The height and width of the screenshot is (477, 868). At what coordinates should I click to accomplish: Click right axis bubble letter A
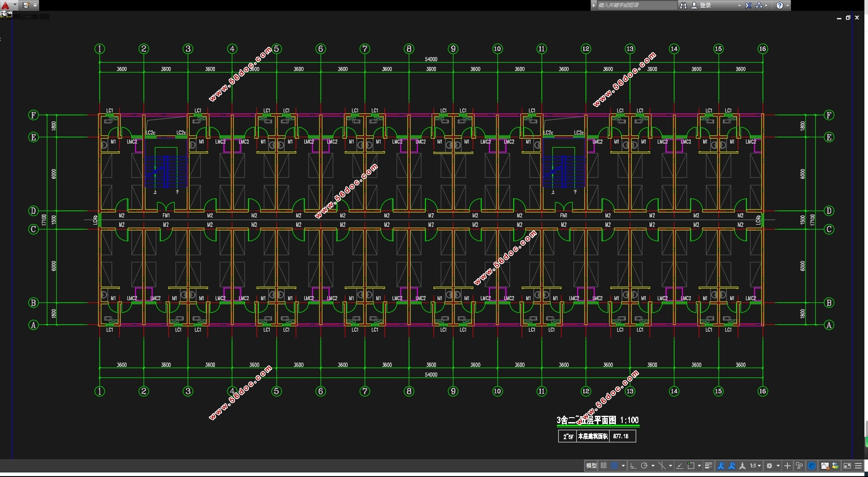829,325
